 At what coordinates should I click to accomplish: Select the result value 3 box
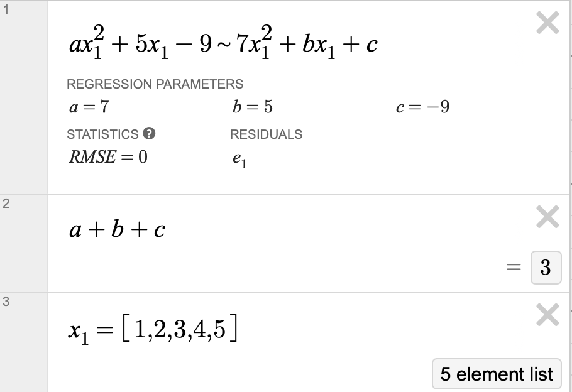point(546,267)
